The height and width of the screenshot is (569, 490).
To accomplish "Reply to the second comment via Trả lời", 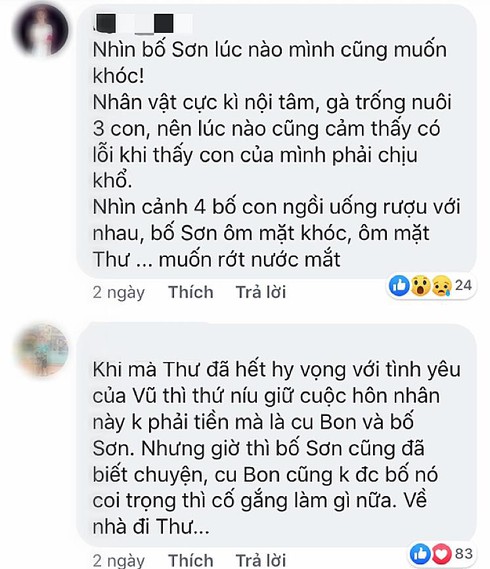I will pos(261,561).
